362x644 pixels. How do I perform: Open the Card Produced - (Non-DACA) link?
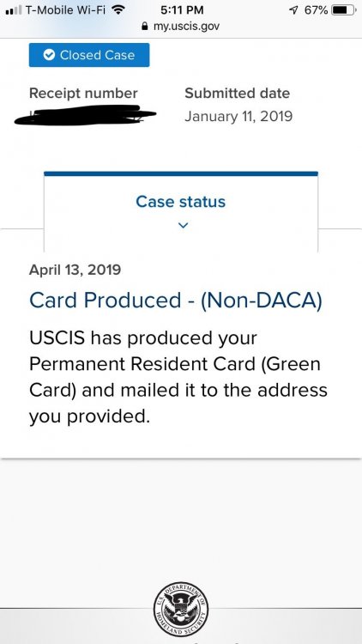(x=176, y=301)
